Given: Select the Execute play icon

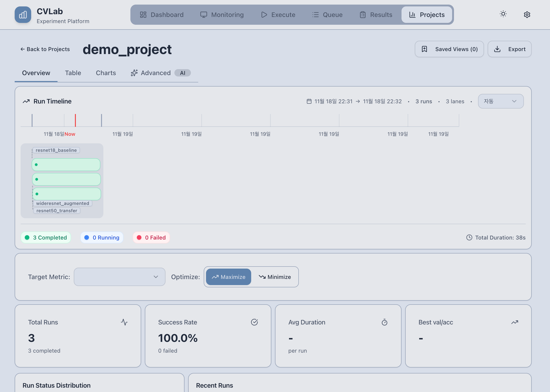Looking at the screenshot, I should pos(264,15).
